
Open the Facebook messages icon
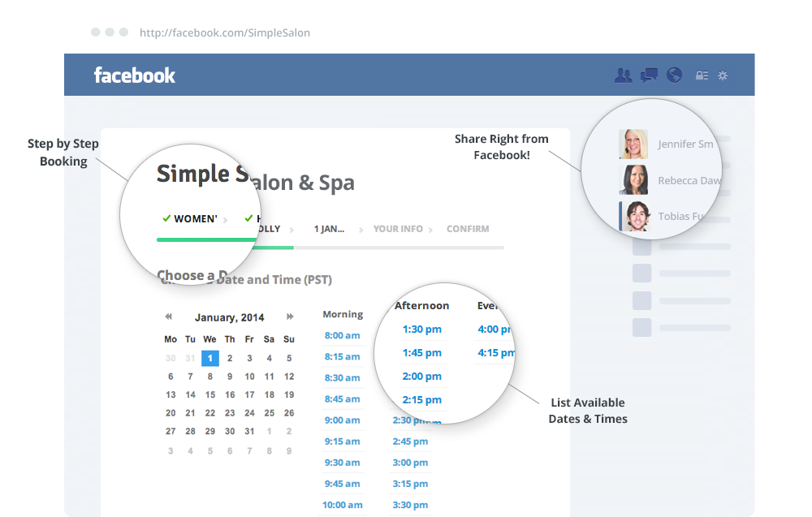pos(649,75)
